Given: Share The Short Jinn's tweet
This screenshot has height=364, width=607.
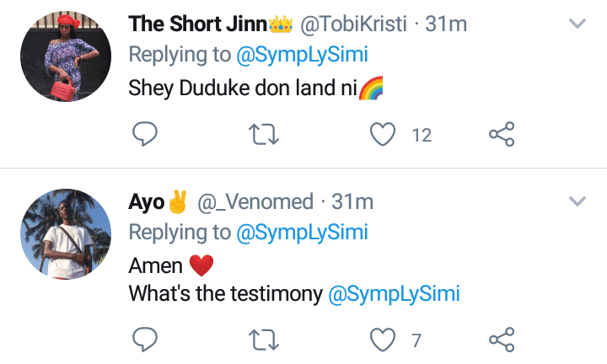Looking at the screenshot, I should 502,134.
